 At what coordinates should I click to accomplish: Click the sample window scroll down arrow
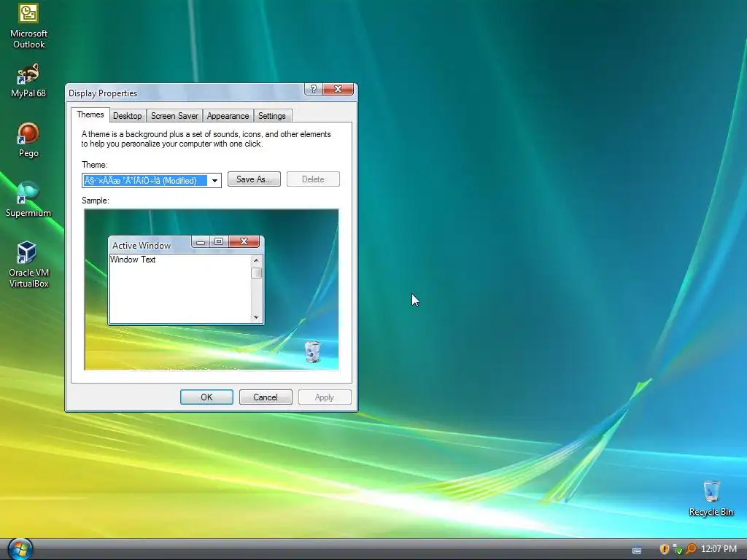(x=256, y=317)
